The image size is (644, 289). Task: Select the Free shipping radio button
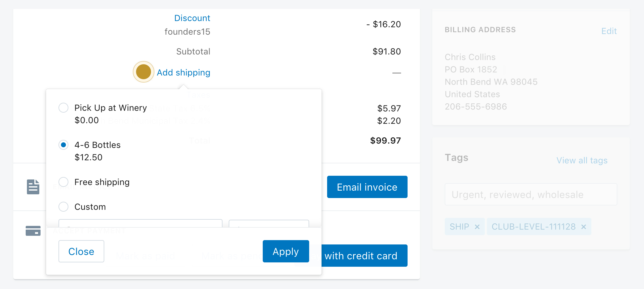coord(63,182)
